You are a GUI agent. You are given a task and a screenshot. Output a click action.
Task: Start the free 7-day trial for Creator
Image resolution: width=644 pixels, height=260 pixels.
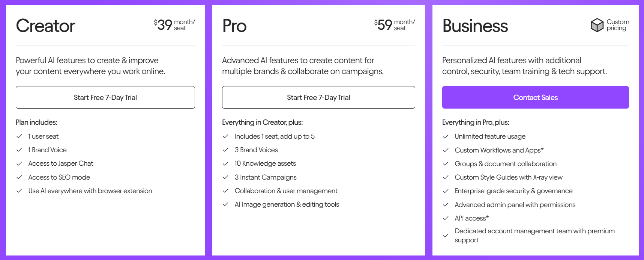point(105,97)
